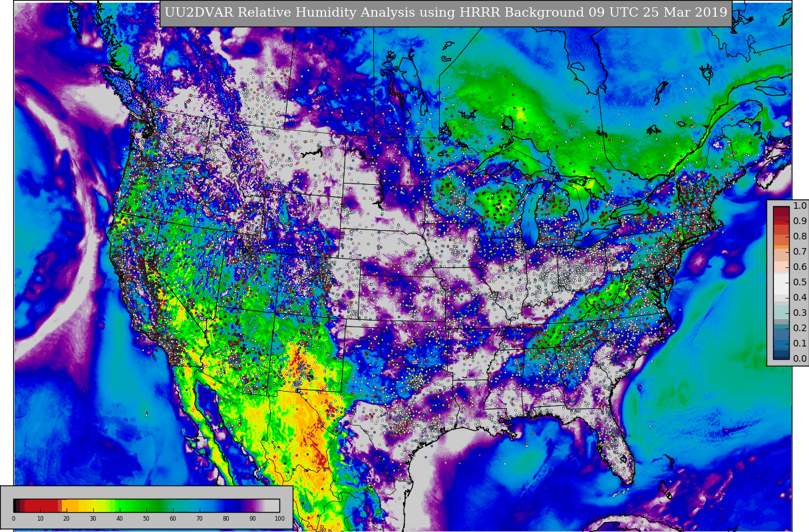This screenshot has width=809, height=532.
Task: Click the 0 tick label on the humidity colorbar
Action: click(13, 519)
